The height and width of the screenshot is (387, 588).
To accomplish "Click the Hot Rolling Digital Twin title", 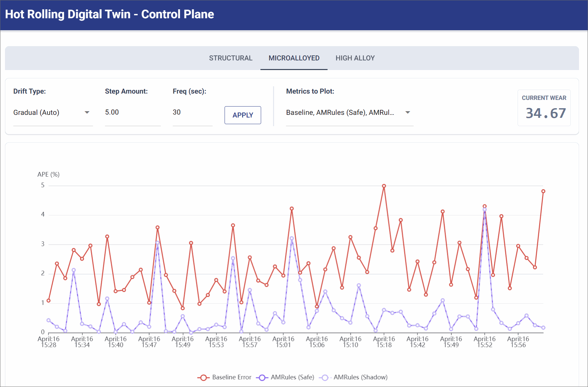I will pyautogui.click(x=109, y=14).
